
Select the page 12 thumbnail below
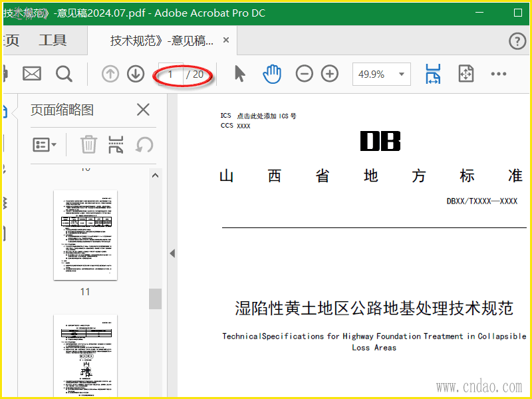pyautogui.click(x=86, y=356)
